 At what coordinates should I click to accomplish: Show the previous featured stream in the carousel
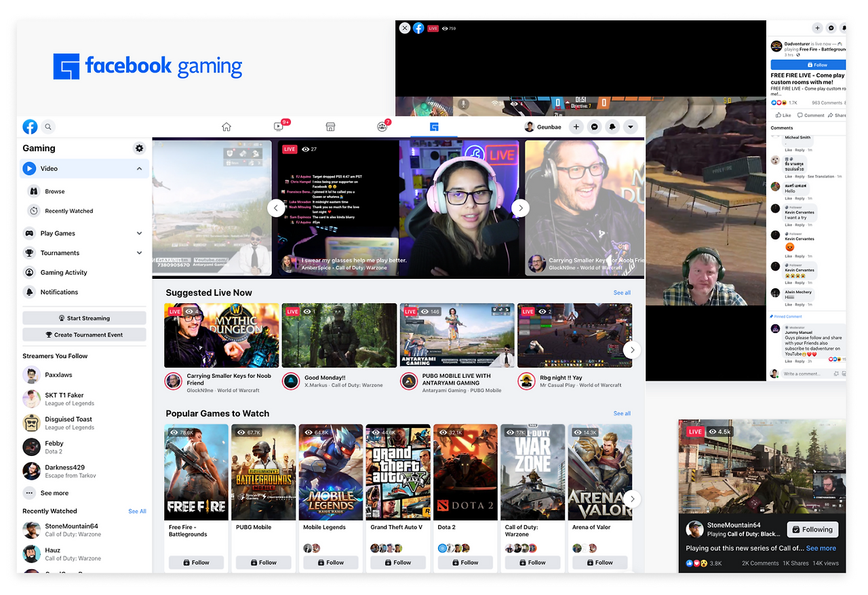(x=276, y=208)
